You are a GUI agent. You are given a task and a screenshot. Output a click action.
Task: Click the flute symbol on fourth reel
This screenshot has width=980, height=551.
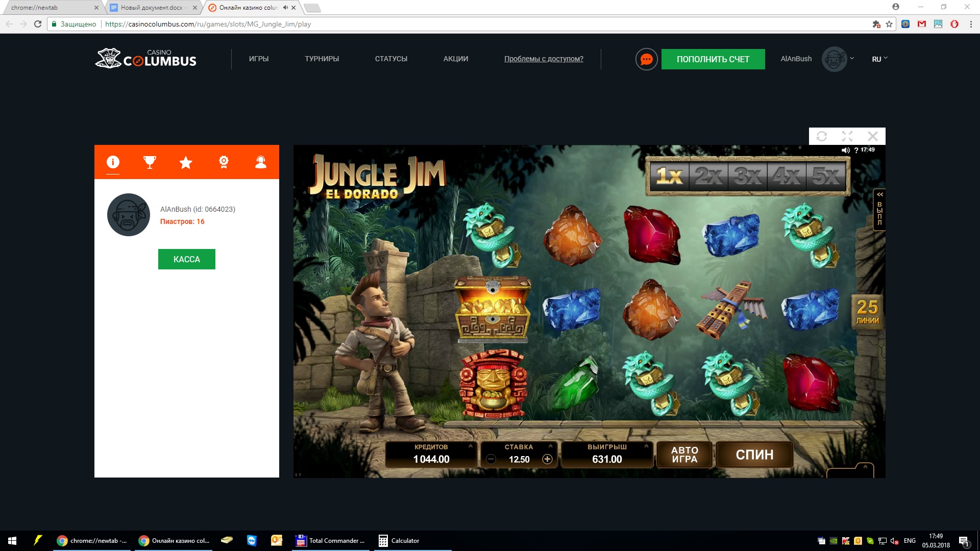[733, 309]
